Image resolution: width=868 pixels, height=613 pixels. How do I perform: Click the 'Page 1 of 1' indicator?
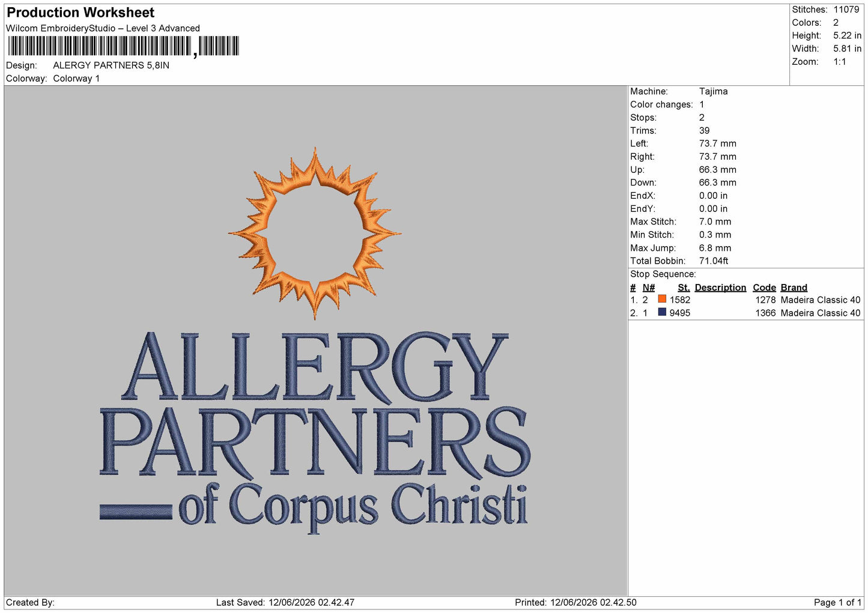(837, 603)
